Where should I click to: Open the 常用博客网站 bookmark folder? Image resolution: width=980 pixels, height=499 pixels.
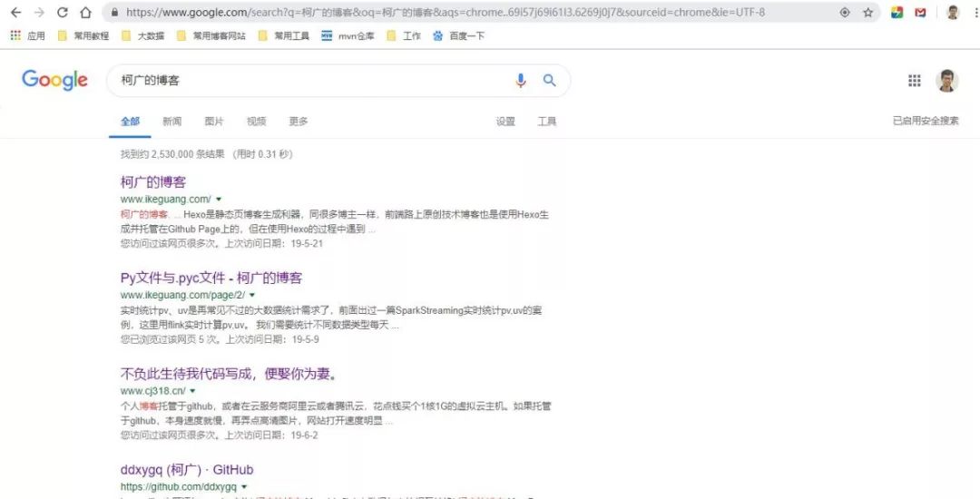click(211, 35)
